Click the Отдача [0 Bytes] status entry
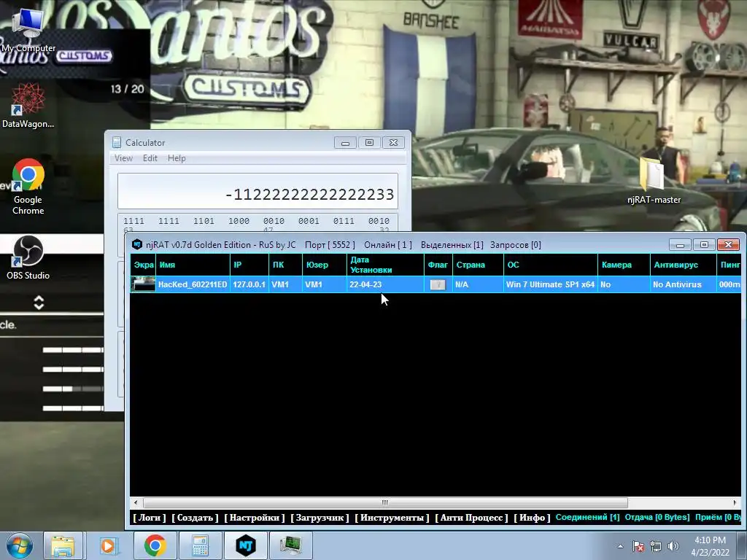The height and width of the screenshot is (560, 747). [657, 517]
